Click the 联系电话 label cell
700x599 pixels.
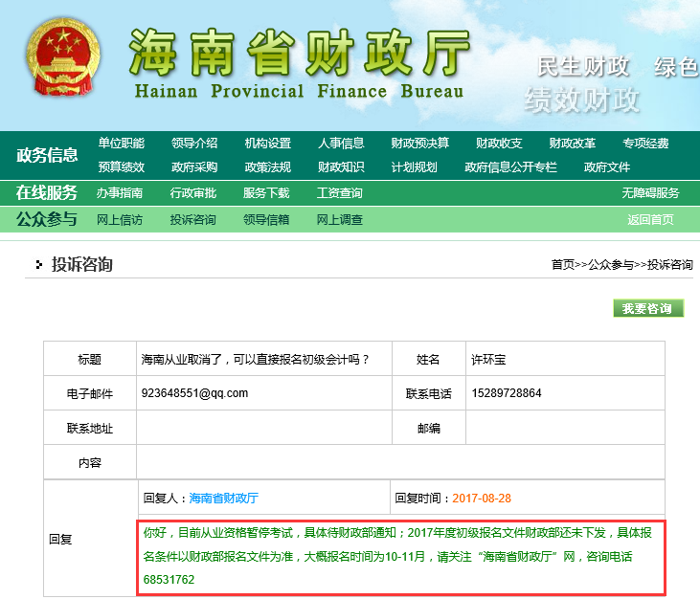(429, 393)
